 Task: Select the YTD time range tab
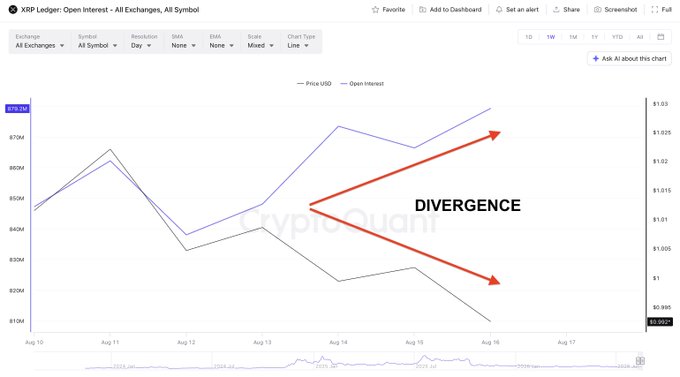click(617, 37)
